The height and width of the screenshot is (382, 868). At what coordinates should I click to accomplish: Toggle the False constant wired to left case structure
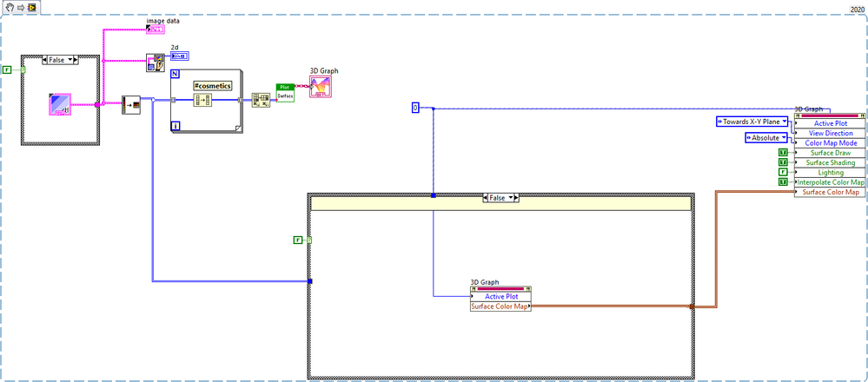tap(7, 69)
